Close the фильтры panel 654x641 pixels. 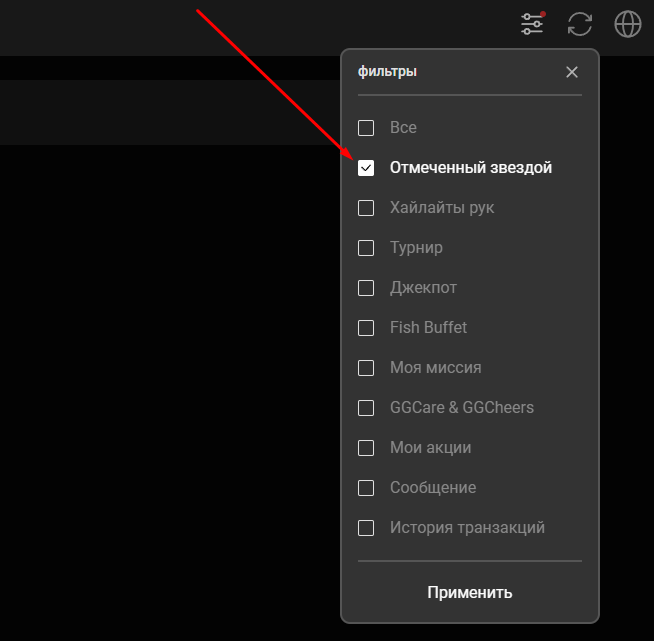(572, 72)
